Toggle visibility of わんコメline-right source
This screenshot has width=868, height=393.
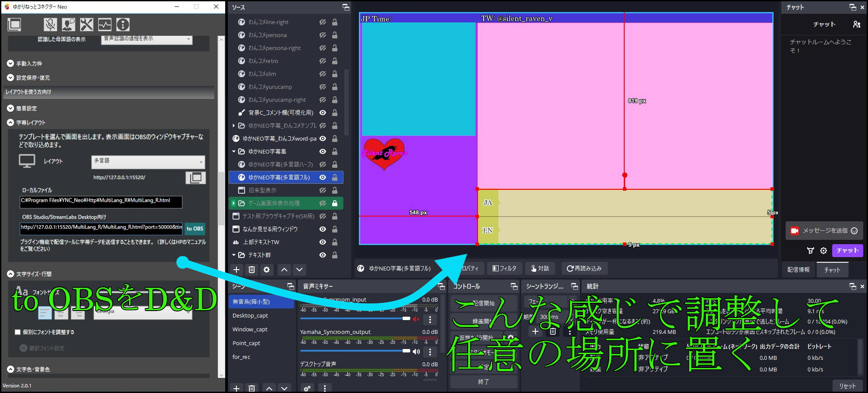coord(323,22)
